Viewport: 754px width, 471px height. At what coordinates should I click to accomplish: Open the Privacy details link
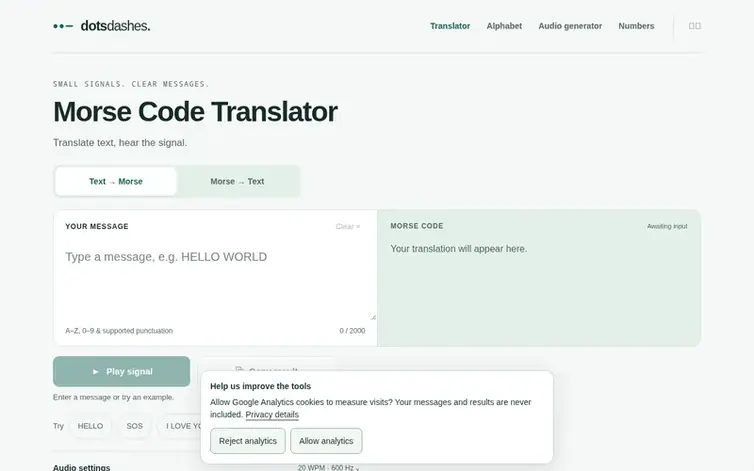(272, 415)
